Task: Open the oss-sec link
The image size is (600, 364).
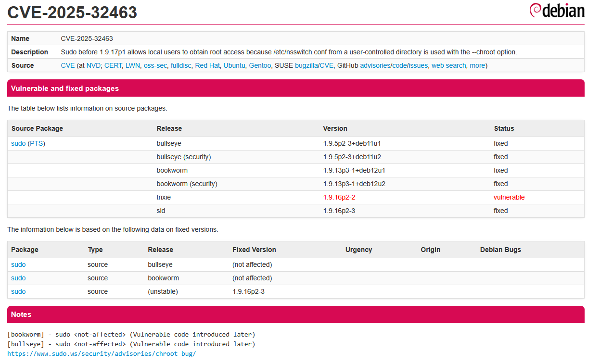Action: pos(155,65)
